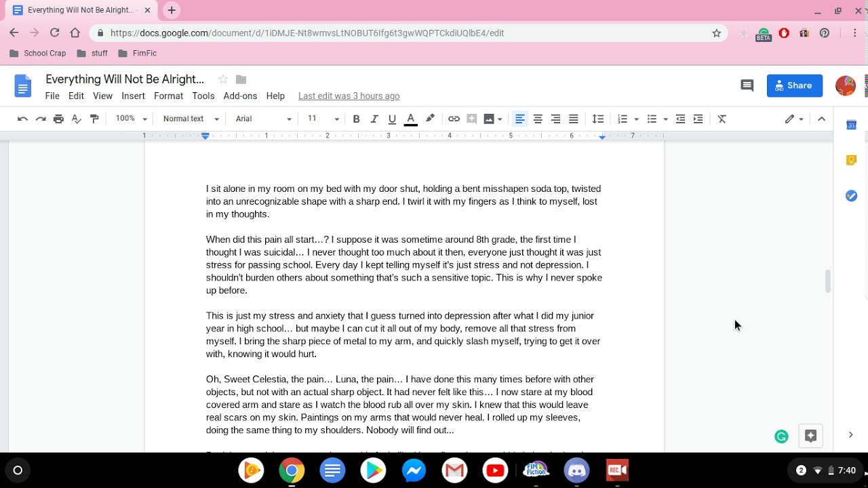Screen dimensions: 868x488
Task: Set right alignment
Action: 555,119
